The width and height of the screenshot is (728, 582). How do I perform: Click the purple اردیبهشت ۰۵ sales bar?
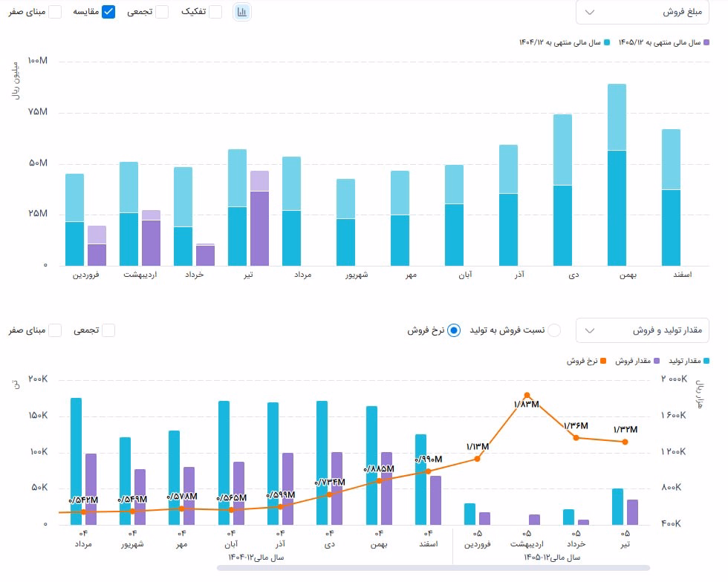pyautogui.click(x=534, y=520)
